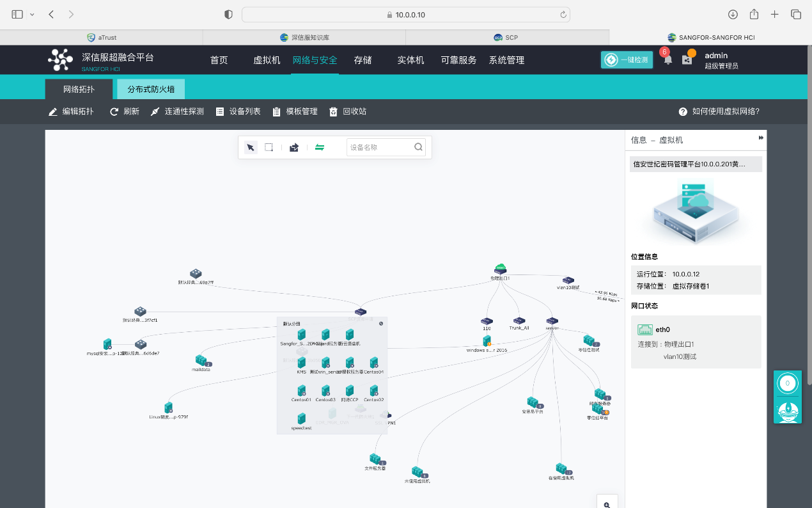Toggle the green traffic flow arrows icon
Image resolution: width=812 pixels, height=508 pixels.
(x=320, y=148)
